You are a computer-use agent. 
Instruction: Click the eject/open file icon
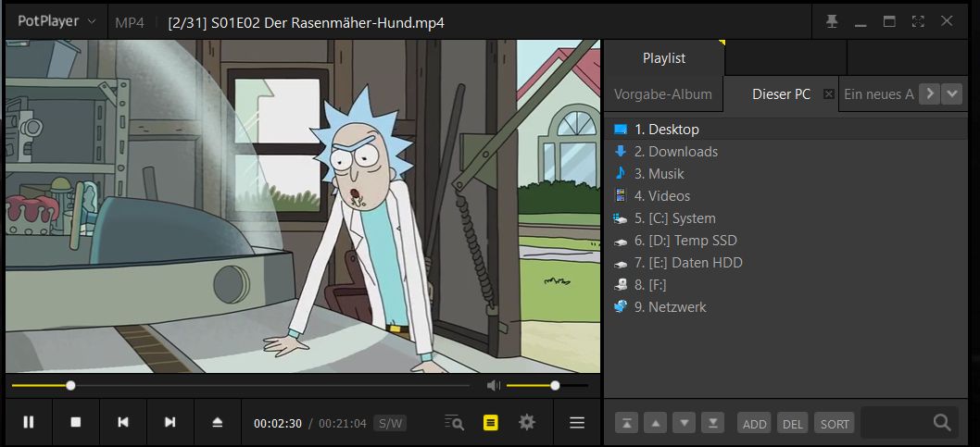click(218, 423)
